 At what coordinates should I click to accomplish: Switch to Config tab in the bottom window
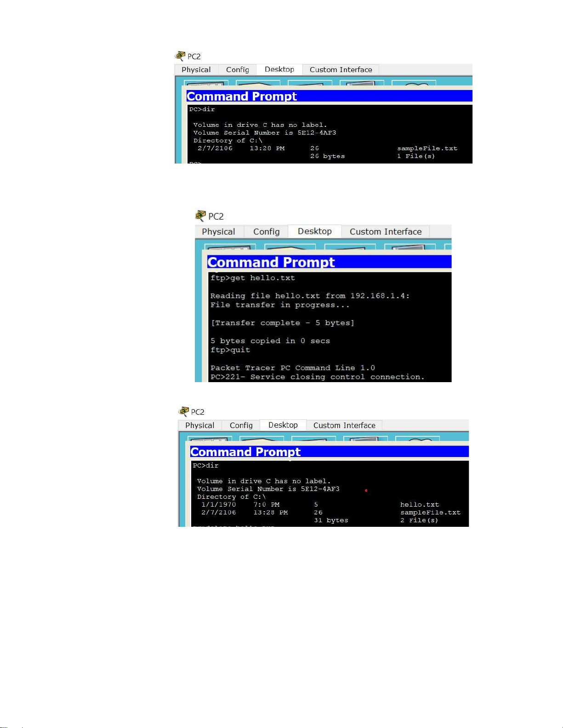pos(241,425)
